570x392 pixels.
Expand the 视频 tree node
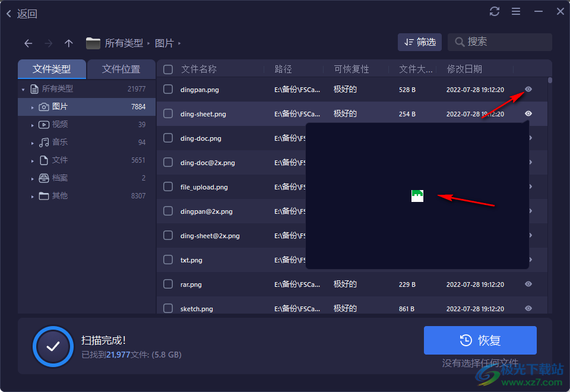(32, 124)
